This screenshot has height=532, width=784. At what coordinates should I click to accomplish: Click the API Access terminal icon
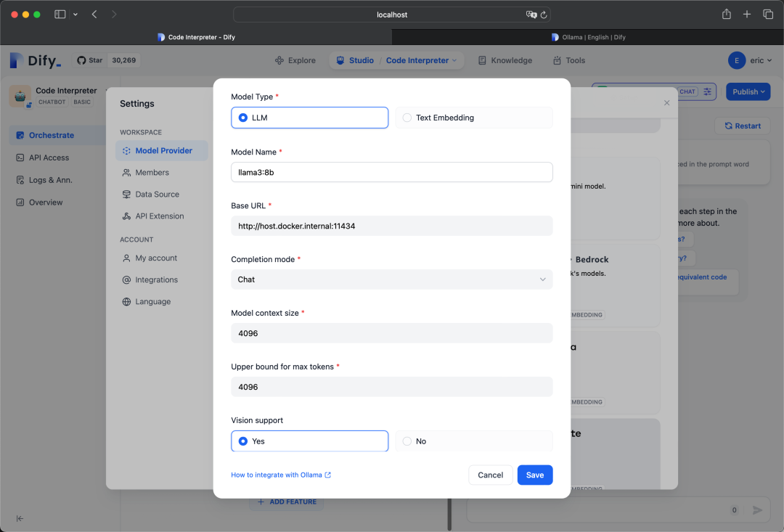[x=20, y=157]
